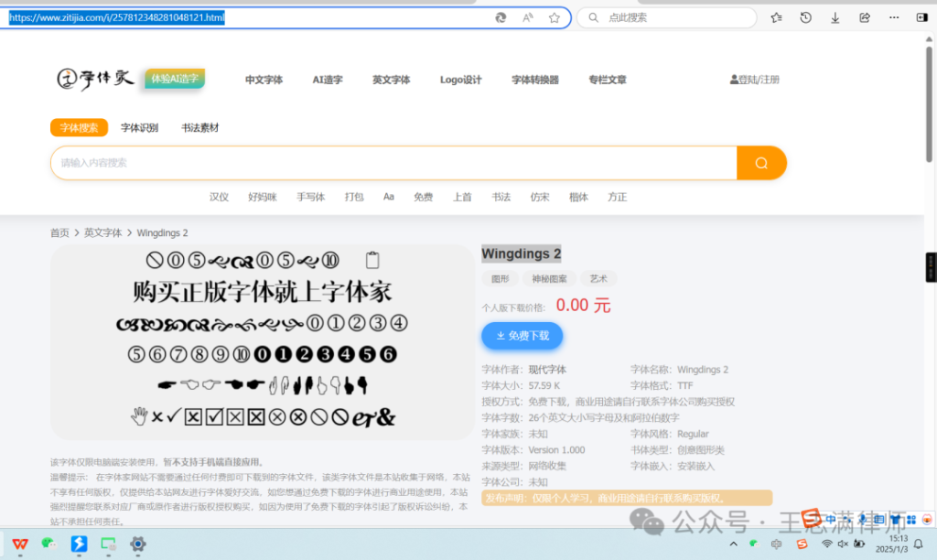Open the browser split-screen sidebar icon
937x560 pixels.
click(x=921, y=17)
